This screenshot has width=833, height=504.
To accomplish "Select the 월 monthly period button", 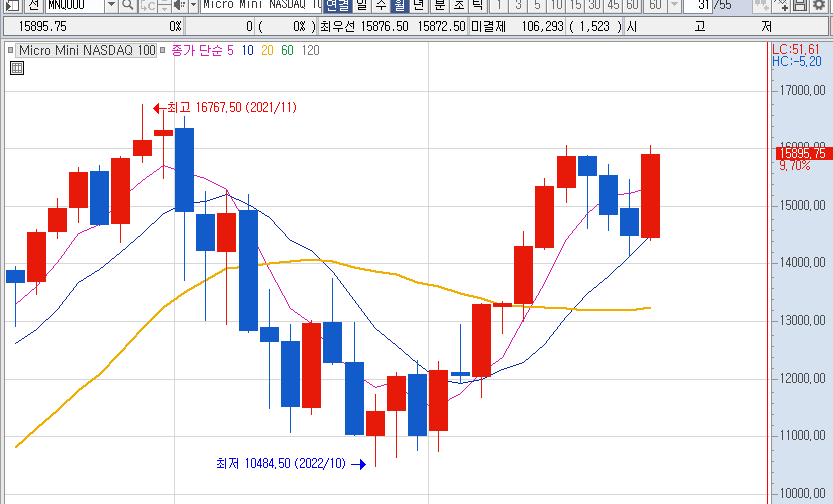I will [399, 5].
